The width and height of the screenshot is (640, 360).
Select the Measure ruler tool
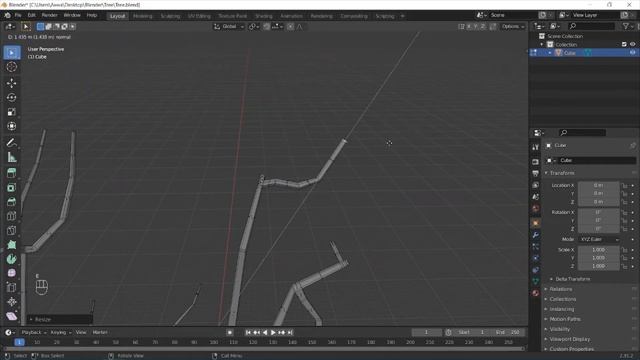pyautogui.click(x=12, y=157)
